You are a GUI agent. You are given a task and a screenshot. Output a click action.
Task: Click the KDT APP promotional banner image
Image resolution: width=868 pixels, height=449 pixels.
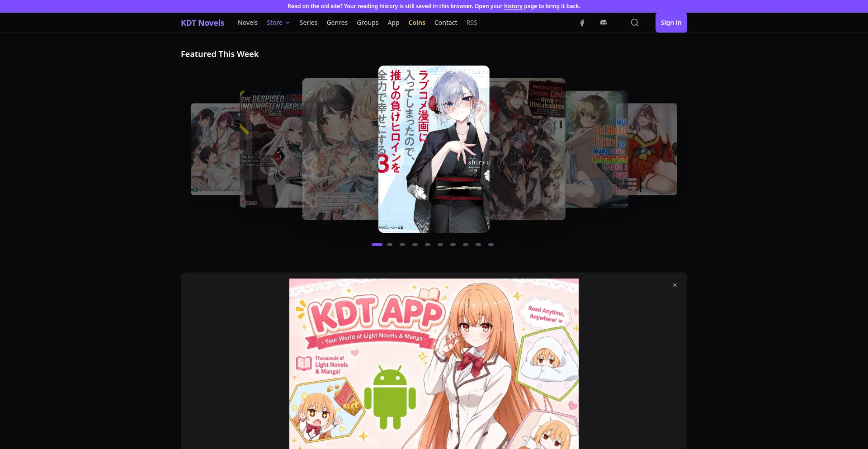click(x=434, y=364)
